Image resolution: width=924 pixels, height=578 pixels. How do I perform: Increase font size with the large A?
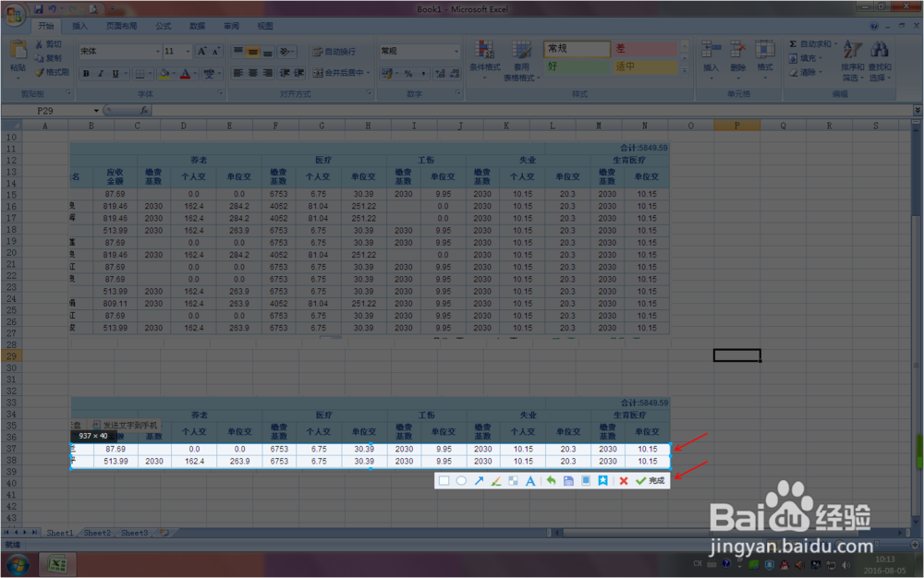[x=201, y=51]
